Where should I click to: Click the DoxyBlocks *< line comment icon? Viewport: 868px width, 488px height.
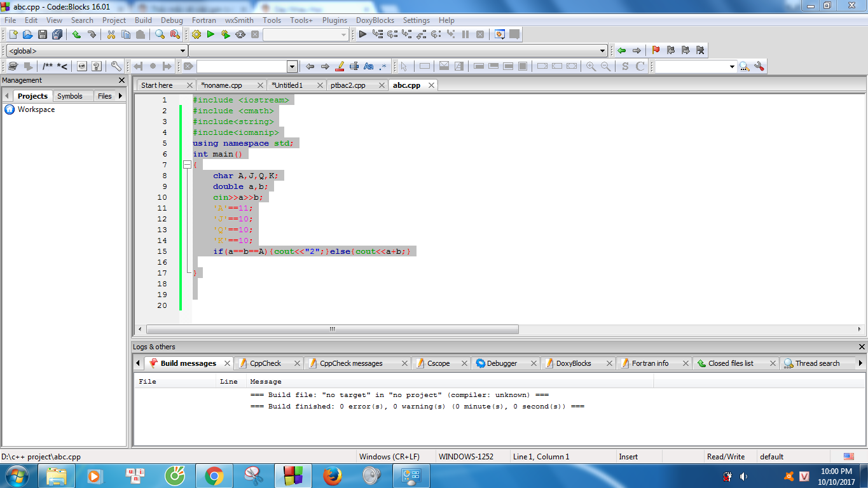click(63, 66)
